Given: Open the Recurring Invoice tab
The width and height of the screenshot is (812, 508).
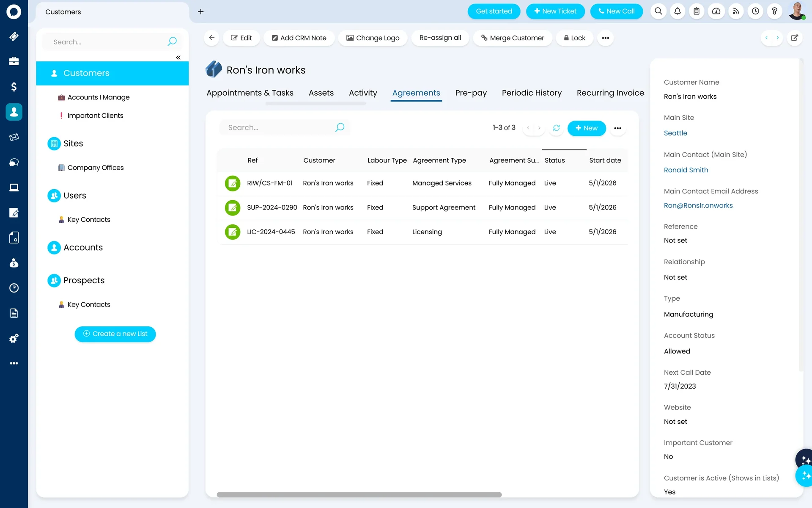Looking at the screenshot, I should pos(610,93).
